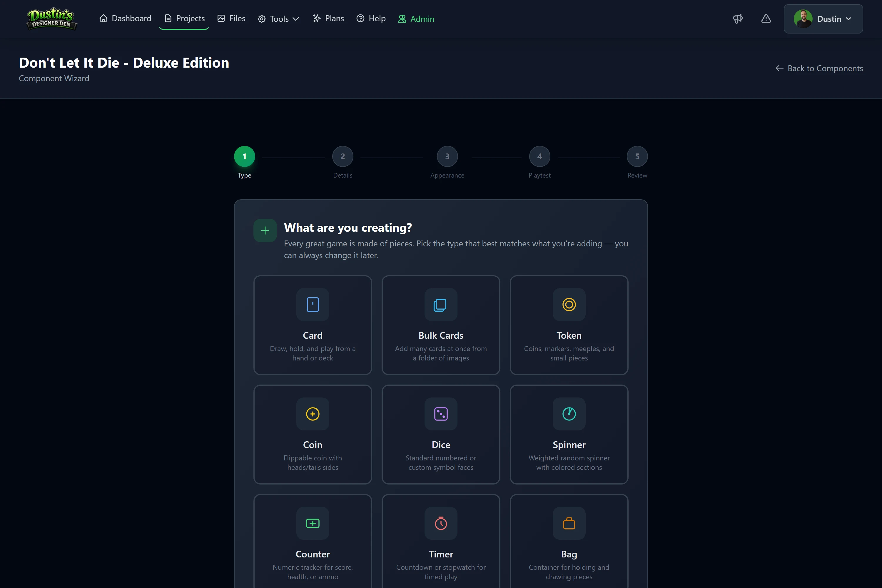Click the Projects document icon

click(168, 18)
